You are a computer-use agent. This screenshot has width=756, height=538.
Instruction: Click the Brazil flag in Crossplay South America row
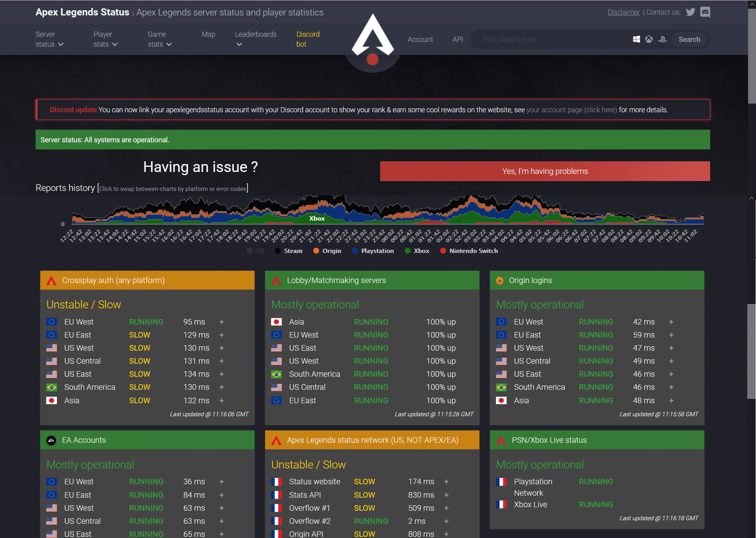(x=51, y=387)
